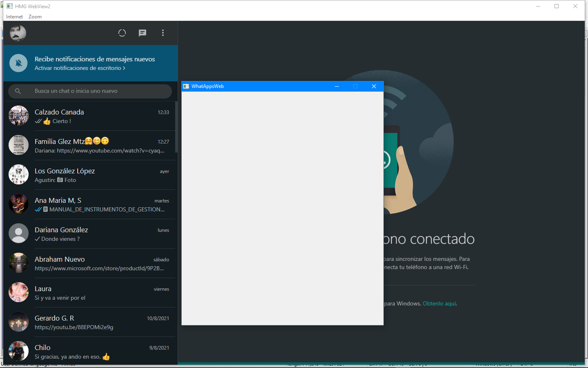Open the Internet menu
588x368 pixels.
point(14,17)
